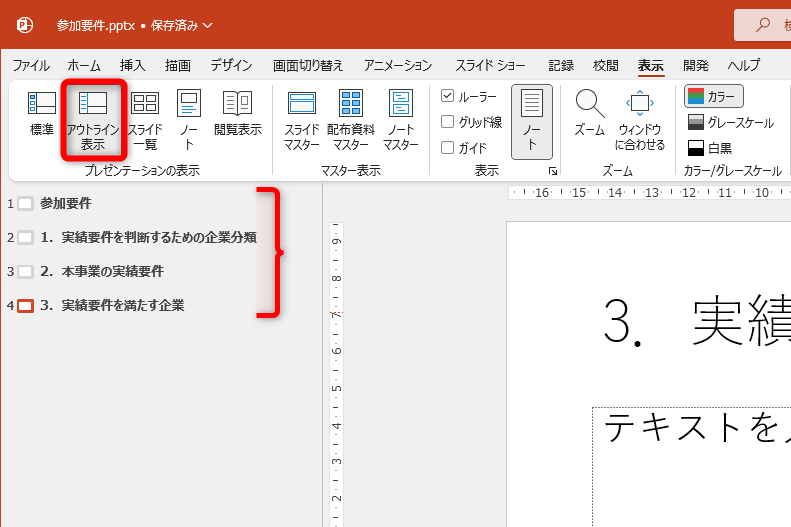
Task: Switch to the Transitions (画面切り替え) tab
Action: click(308, 66)
